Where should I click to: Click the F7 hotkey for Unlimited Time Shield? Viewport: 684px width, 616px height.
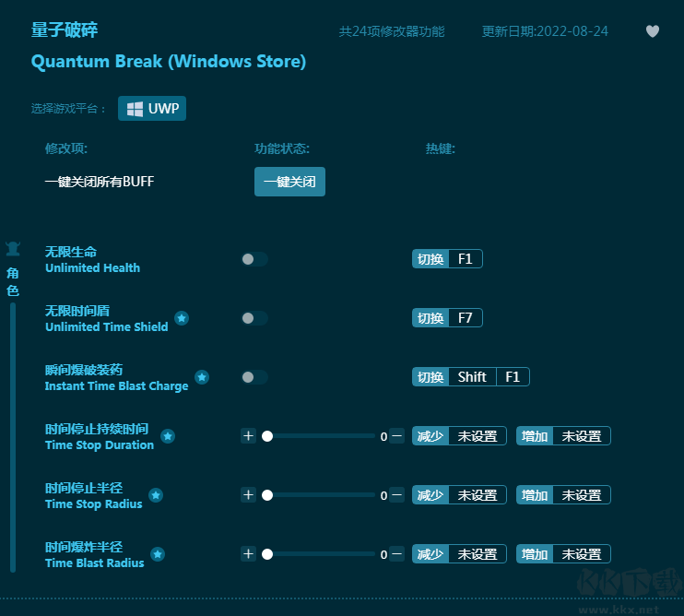click(466, 318)
